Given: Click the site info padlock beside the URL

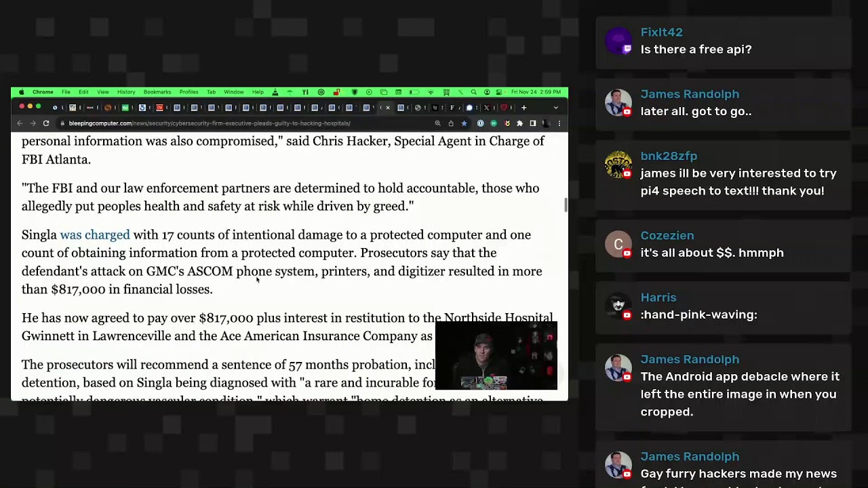Looking at the screenshot, I should (62, 123).
